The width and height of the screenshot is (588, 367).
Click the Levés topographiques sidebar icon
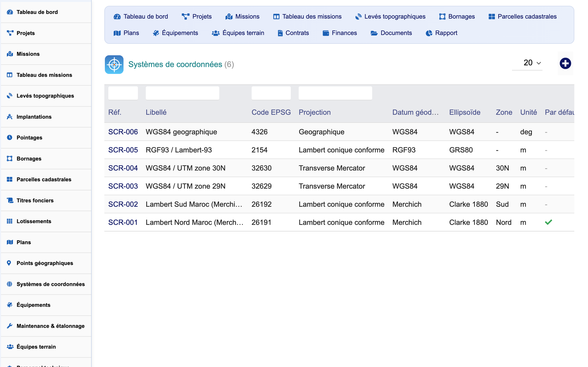pyautogui.click(x=10, y=96)
